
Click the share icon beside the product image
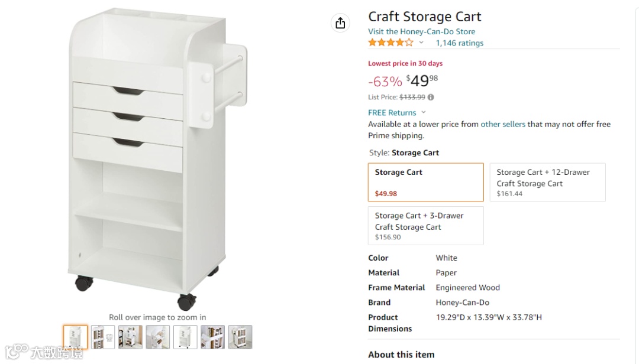pos(340,23)
